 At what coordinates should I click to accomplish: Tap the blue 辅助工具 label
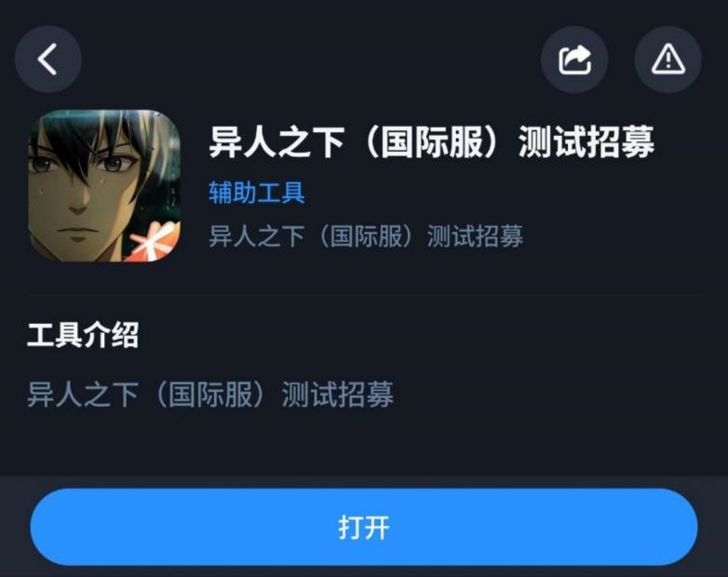click(x=257, y=193)
